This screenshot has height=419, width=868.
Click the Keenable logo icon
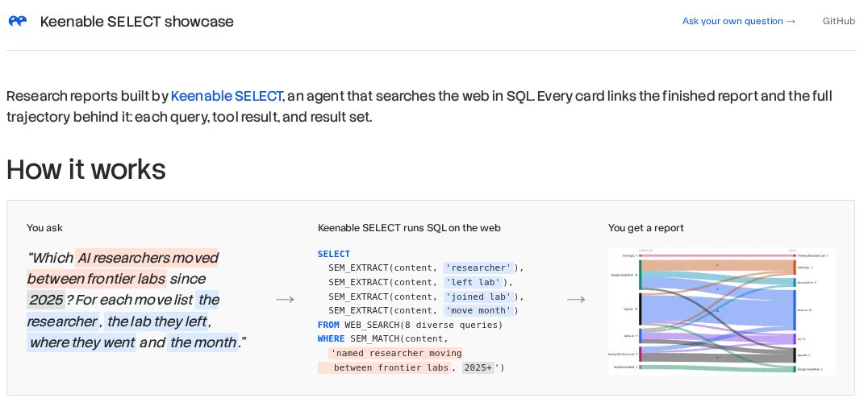click(18, 21)
